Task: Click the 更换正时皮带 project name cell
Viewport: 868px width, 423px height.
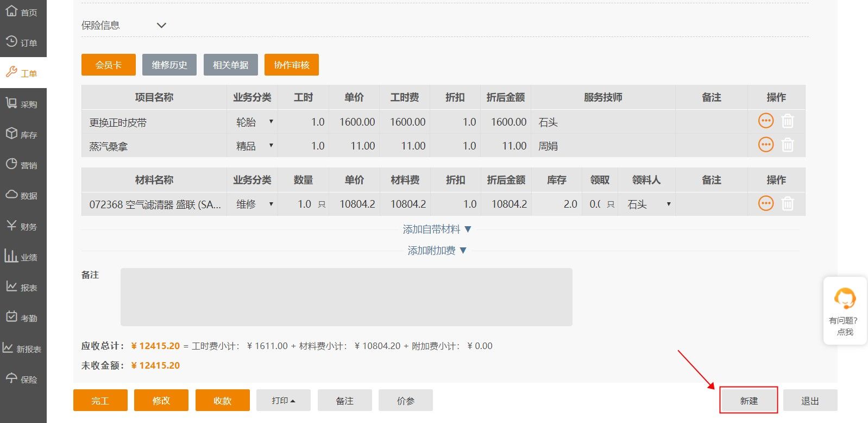Action: 154,122
